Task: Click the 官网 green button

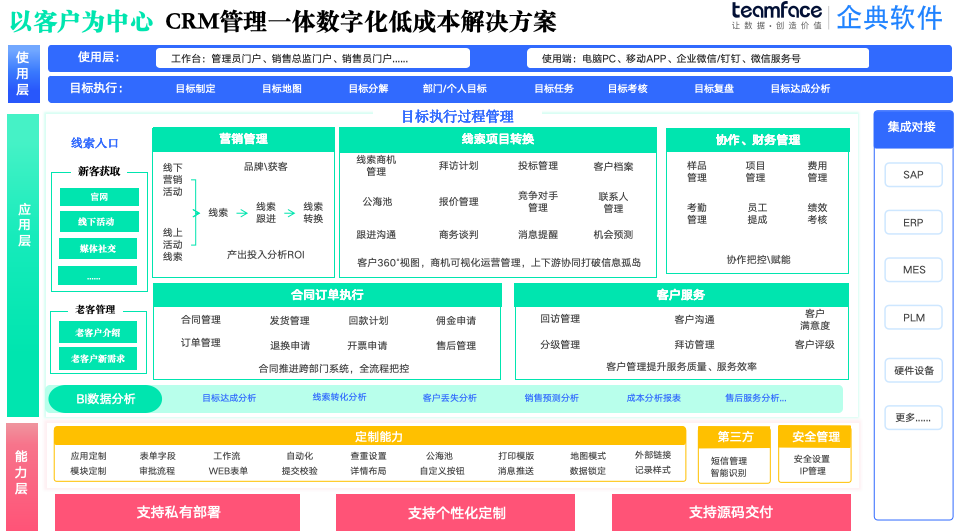Action: 99,197
